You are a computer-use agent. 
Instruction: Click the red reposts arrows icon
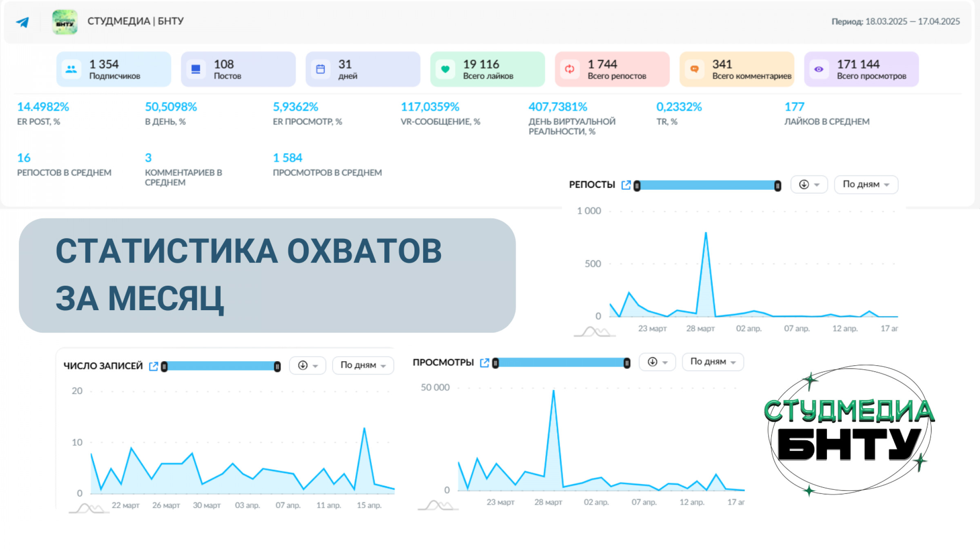coord(570,69)
